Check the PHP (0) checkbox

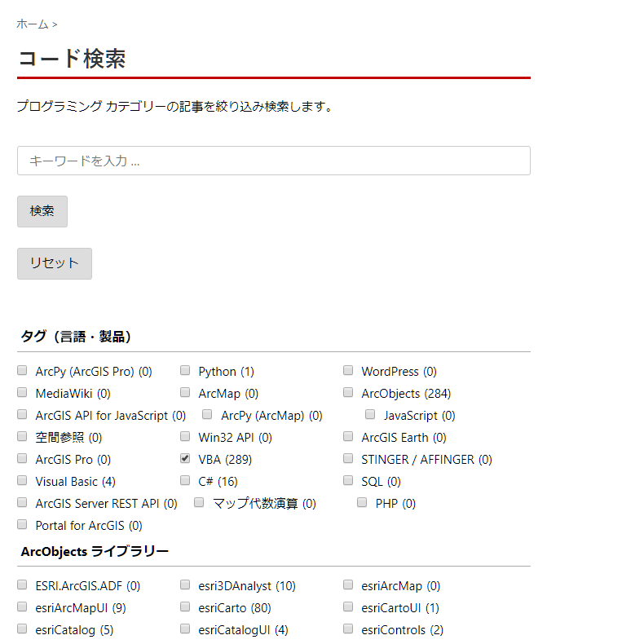(x=362, y=502)
